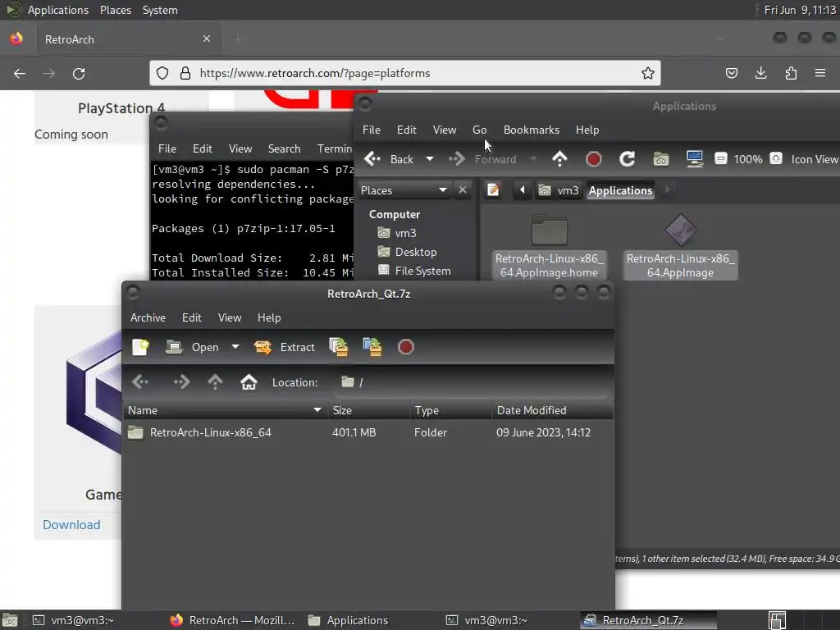Sort by Date Modified column header
Screen dimensions: 840x630
pyautogui.click(x=553, y=410)
